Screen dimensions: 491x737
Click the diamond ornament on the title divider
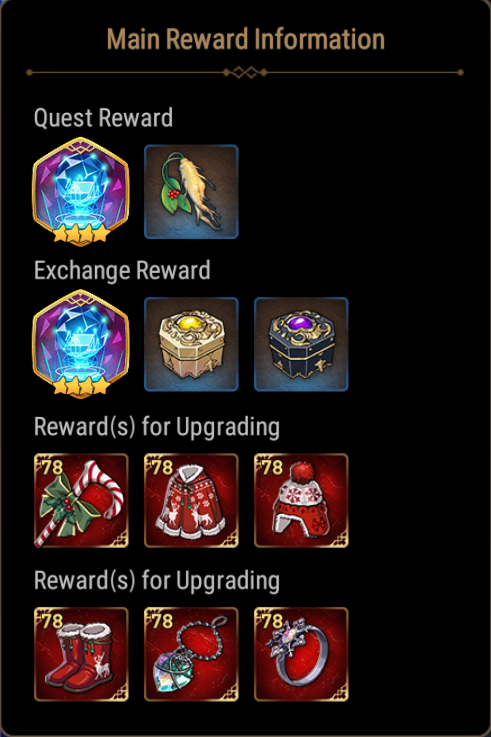tap(245, 72)
